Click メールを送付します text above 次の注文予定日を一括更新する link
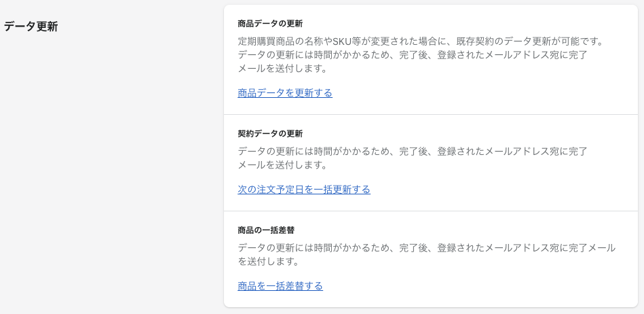Screen dimensions: 644x314 point(283,165)
